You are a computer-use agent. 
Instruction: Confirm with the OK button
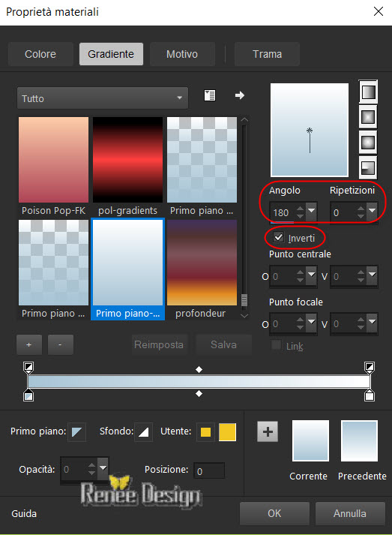pyautogui.click(x=274, y=513)
